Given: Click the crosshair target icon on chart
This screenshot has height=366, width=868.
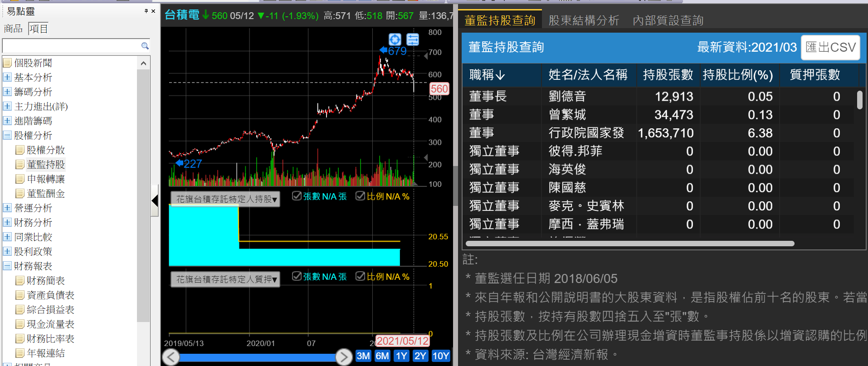Looking at the screenshot, I should [395, 39].
